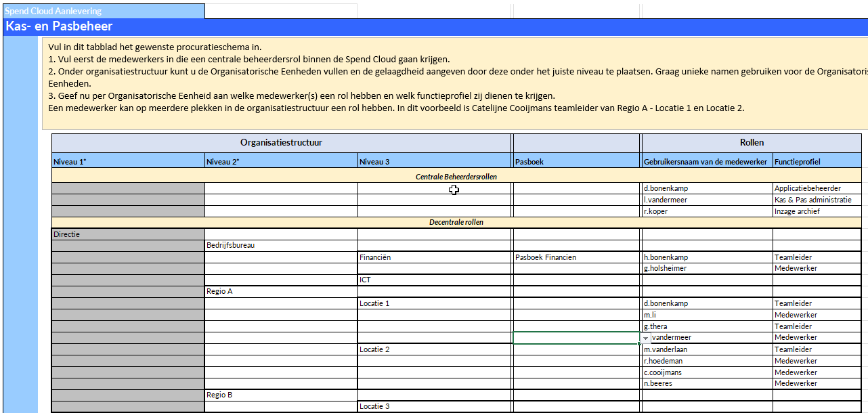Select the 'Kas- en Pasbeheer' title bar
868x413 pixels.
pyautogui.click(x=433, y=26)
